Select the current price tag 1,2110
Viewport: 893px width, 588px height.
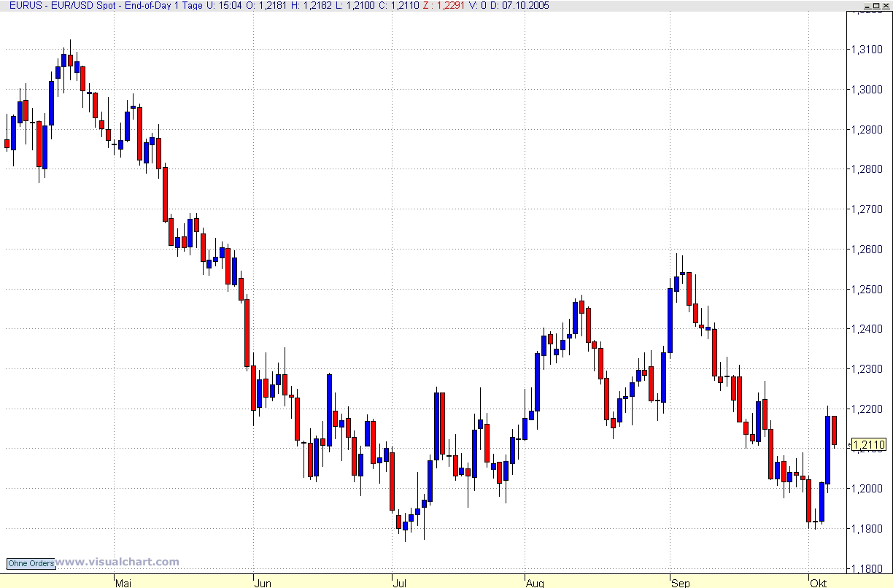coord(869,445)
